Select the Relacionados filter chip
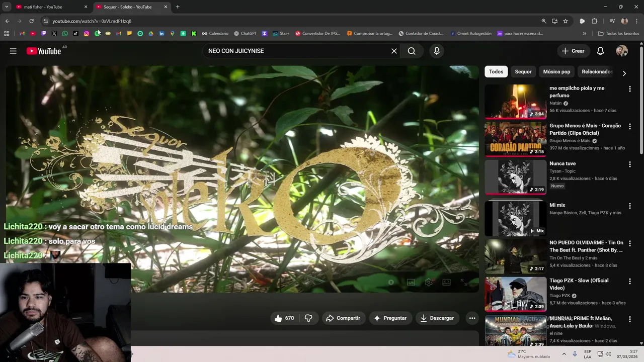The width and height of the screenshot is (644, 362). tap(597, 71)
